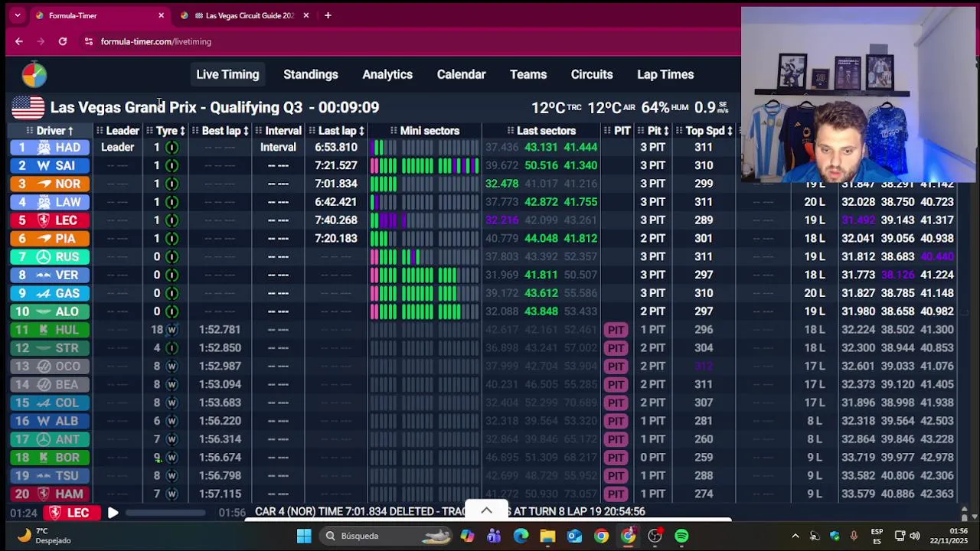The width and height of the screenshot is (980, 551).
Task: Open Spotify from the taskbar
Action: tap(681, 536)
